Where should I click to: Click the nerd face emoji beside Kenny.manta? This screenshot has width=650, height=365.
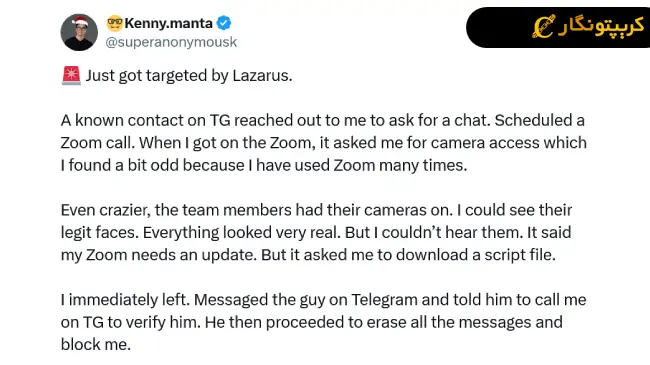click(114, 23)
